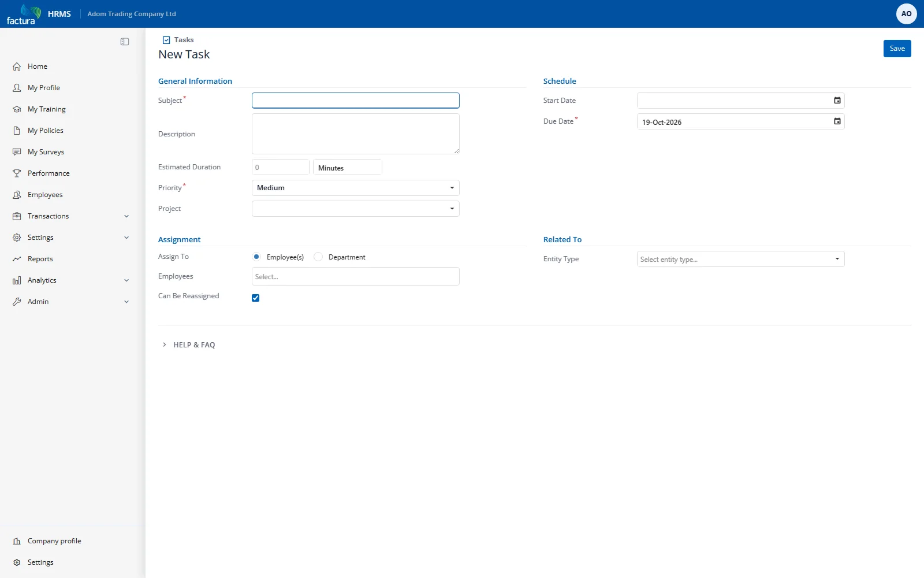Open the Entity Type dropdown
924x578 pixels.
741,259
